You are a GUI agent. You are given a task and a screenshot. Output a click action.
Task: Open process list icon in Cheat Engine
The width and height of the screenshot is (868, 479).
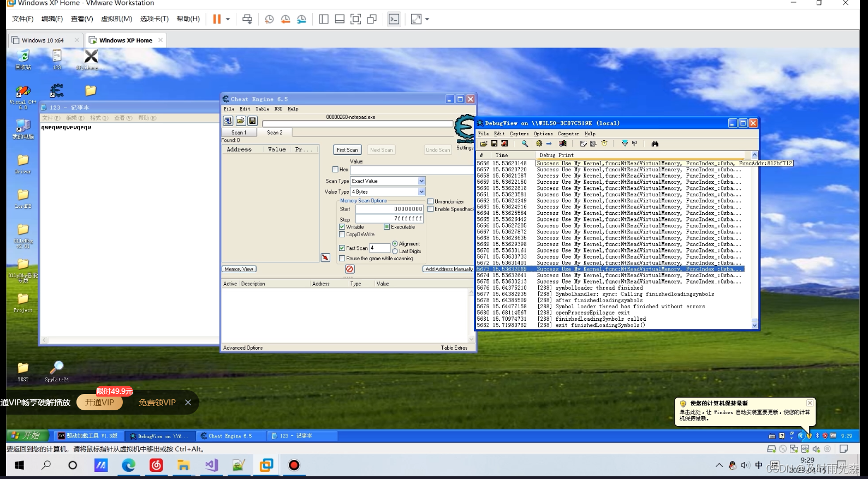tap(228, 121)
